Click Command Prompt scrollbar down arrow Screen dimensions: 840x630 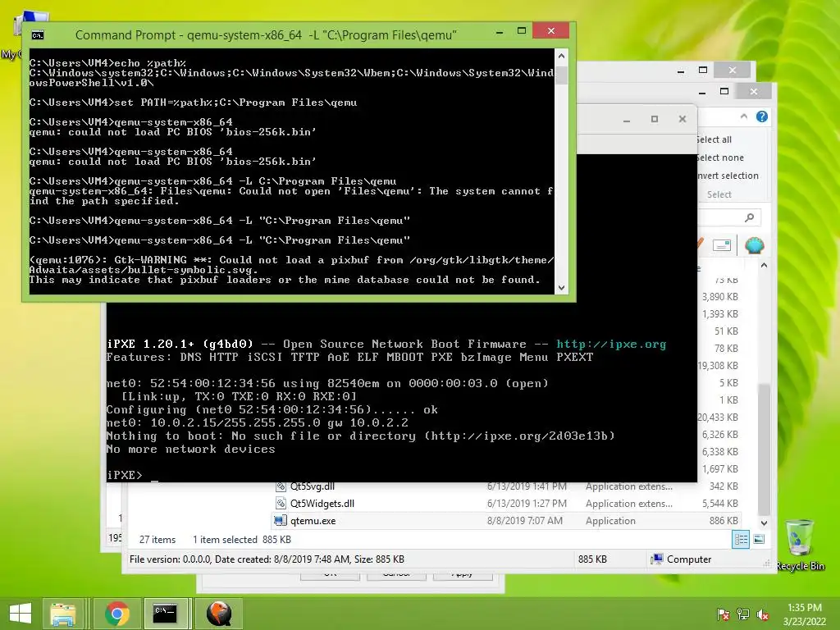click(561, 288)
